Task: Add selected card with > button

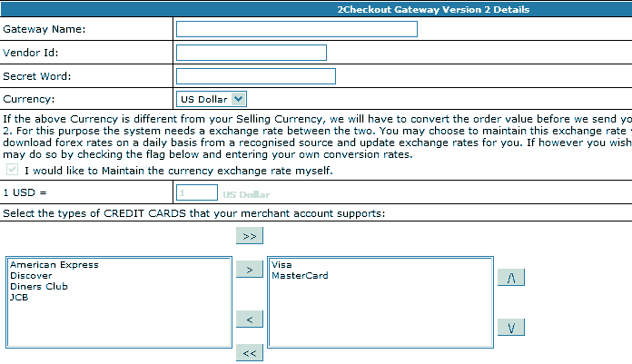Action: [250, 270]
